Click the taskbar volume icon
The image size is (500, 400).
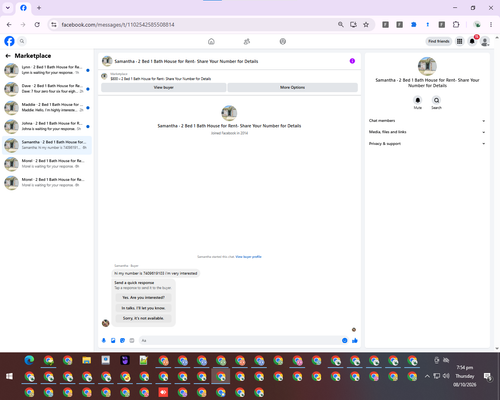click(446, 376)
